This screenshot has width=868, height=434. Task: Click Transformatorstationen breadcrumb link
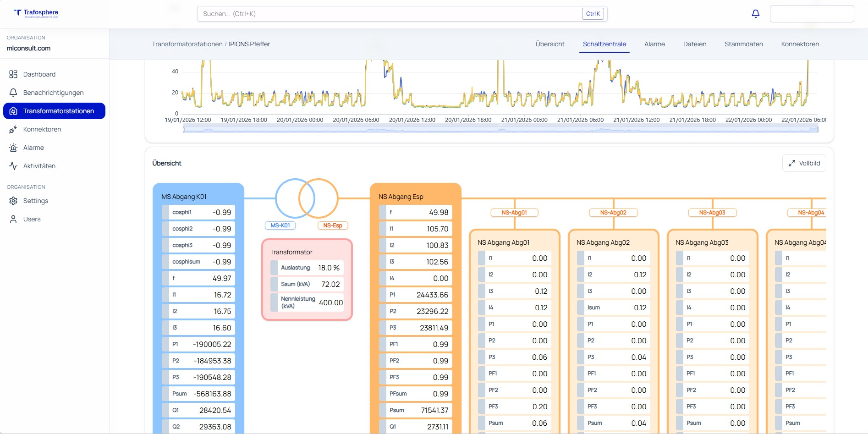[x=187, y=44]
